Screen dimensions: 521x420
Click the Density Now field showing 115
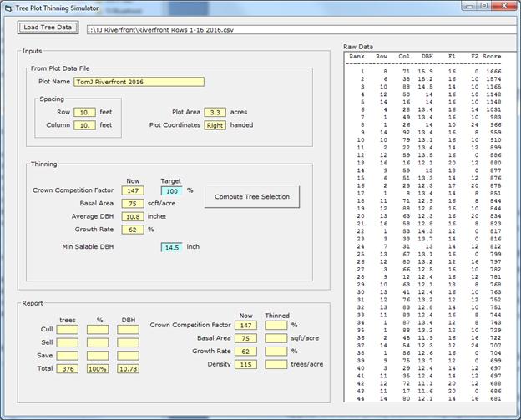point(245,365)
